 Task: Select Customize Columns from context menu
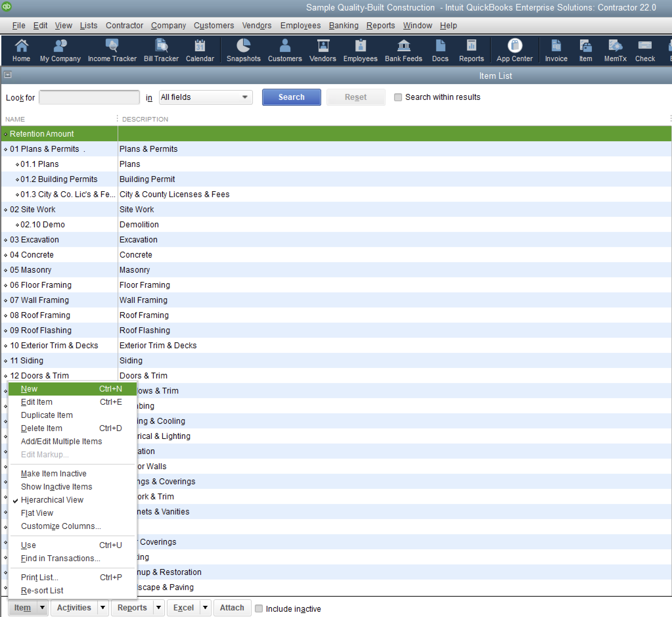pyautogui.click(x=61, y=526)
